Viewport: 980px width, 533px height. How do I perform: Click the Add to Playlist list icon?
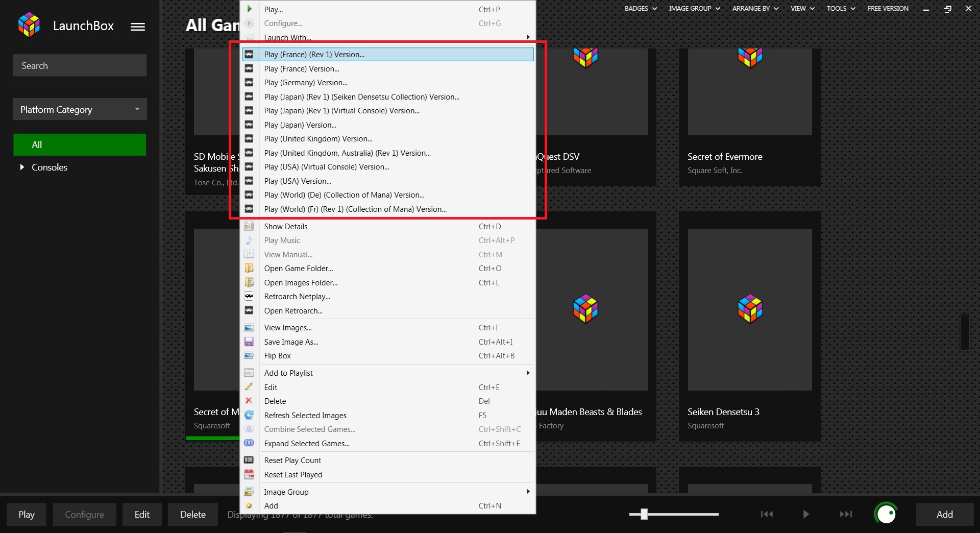point(249,373)
